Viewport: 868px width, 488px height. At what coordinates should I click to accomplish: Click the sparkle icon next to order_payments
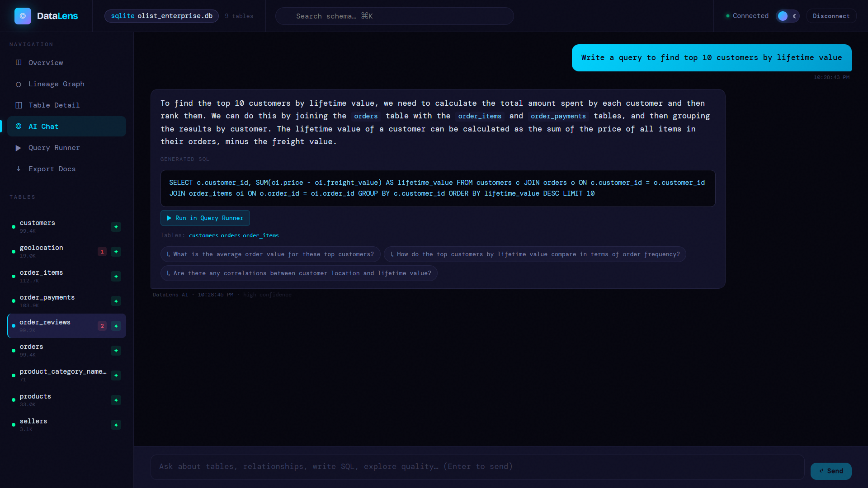pos(116,301)
